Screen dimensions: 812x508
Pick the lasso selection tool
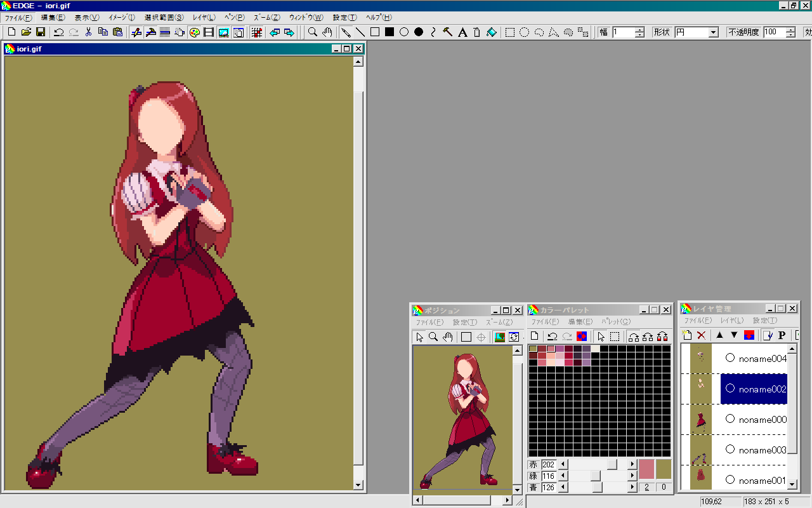tap(539, 32)
